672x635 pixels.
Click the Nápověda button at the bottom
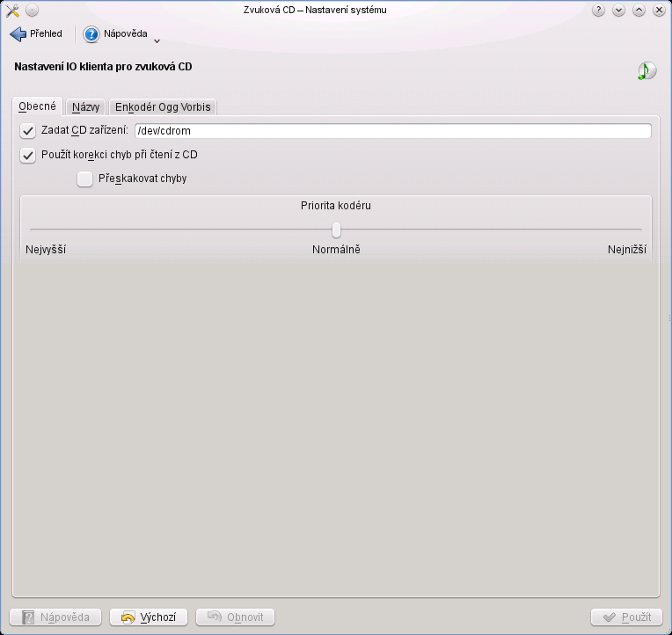(x=55, y=617)
